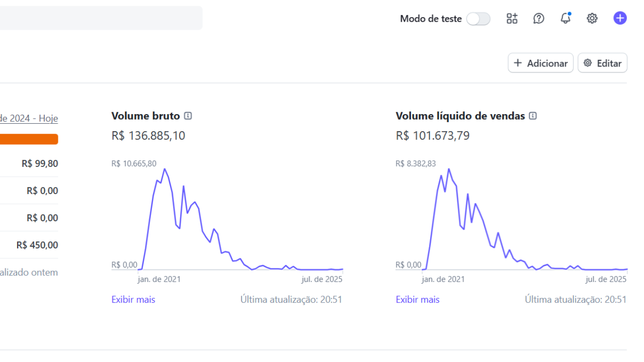Toggle the Modo de teste switch
The height and width of the screenshot is (362, 644).
(478, 19)
